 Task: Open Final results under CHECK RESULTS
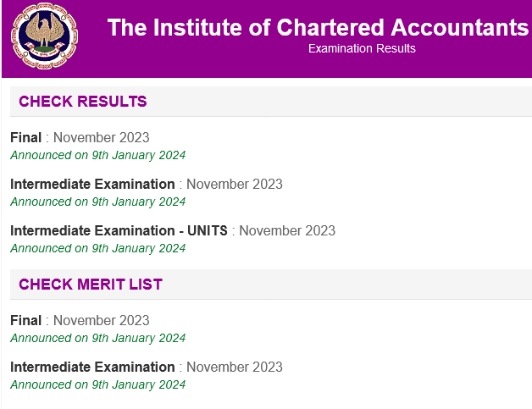[25, 138]
